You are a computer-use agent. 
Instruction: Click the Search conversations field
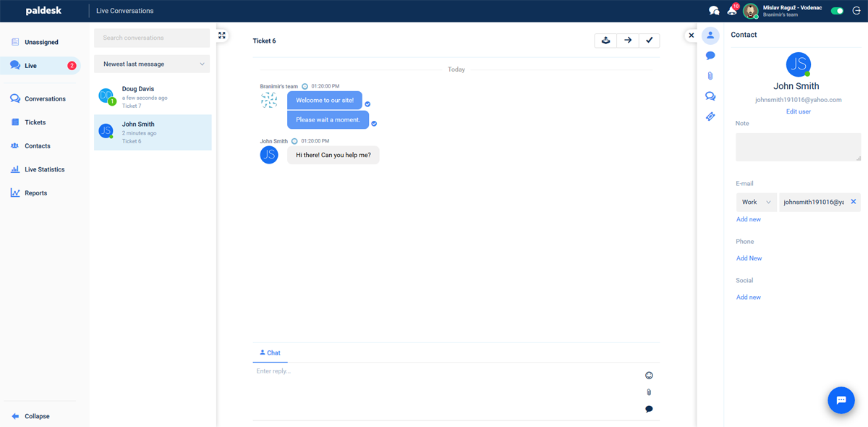(x=152, y=38)
